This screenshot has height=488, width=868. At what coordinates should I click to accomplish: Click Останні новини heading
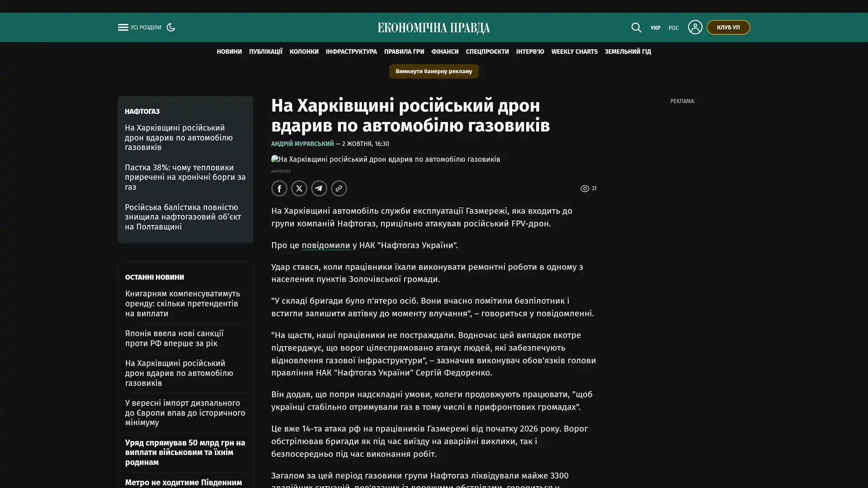(155, 277)
